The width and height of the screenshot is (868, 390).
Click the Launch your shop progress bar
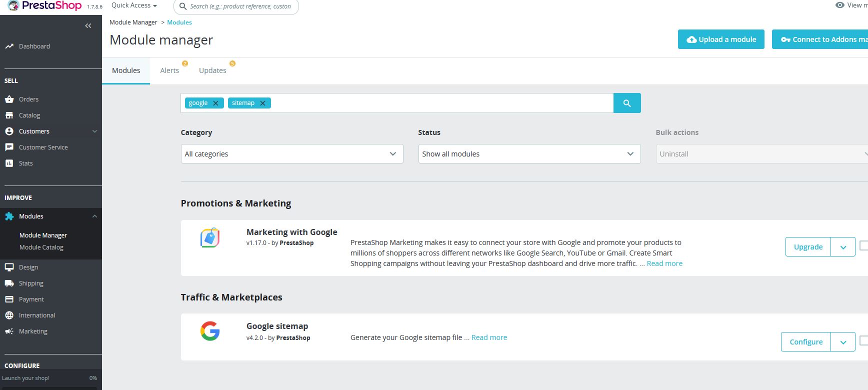[x=50, y=387]
